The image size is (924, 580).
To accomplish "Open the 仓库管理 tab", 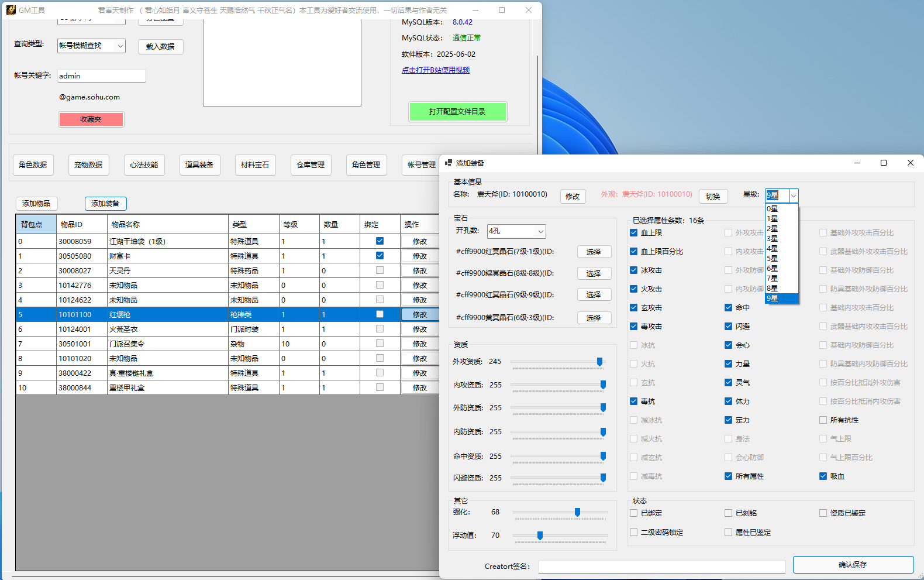I will pos(311,165).
